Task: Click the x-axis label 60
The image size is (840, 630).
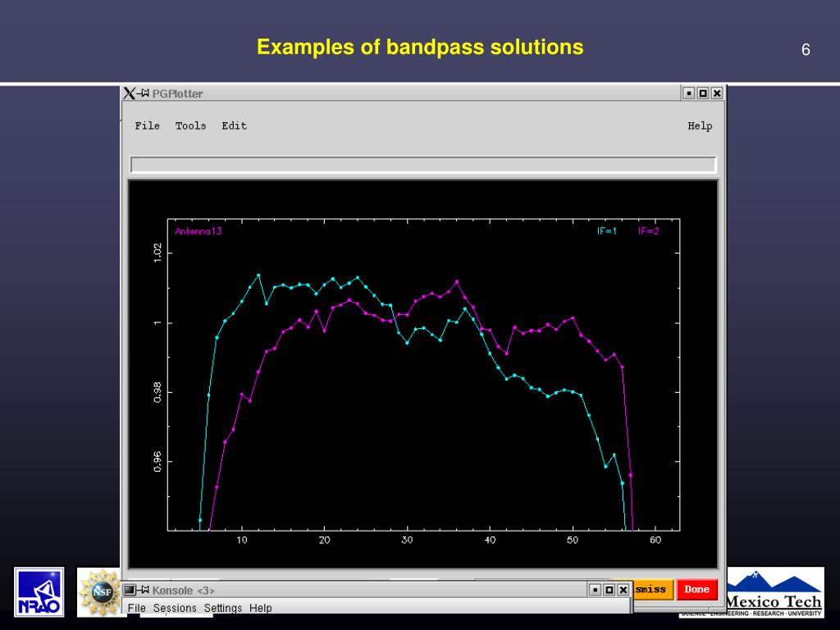Action: (655, 540)
